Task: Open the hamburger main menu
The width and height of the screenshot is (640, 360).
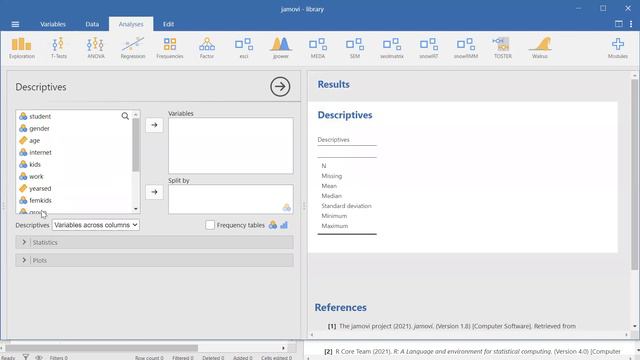Action: (x=15, y=24)
